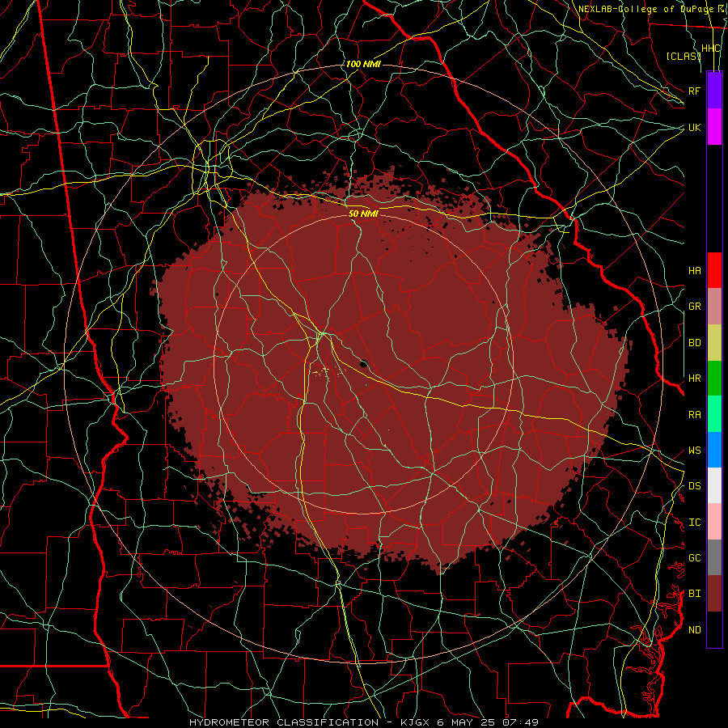Click the NEXLAB-College of DuPage header text
This screenshot has width=728, height=728.
coord(645,9)
